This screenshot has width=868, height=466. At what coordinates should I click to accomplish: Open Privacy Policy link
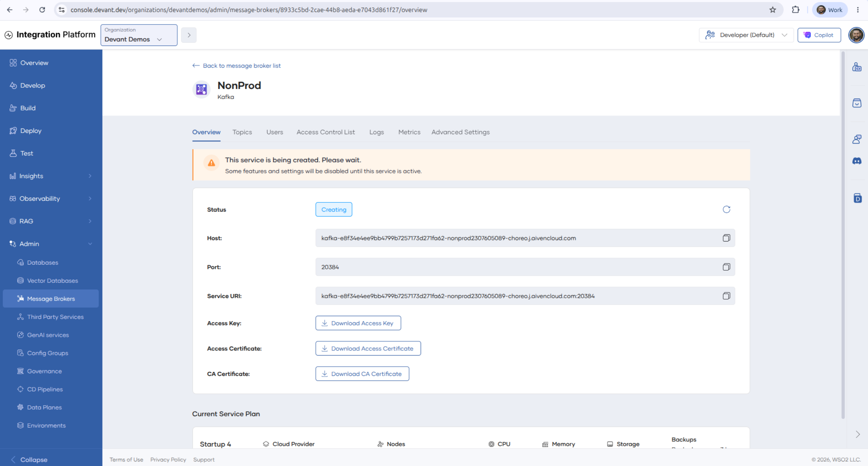coord(168,459)
